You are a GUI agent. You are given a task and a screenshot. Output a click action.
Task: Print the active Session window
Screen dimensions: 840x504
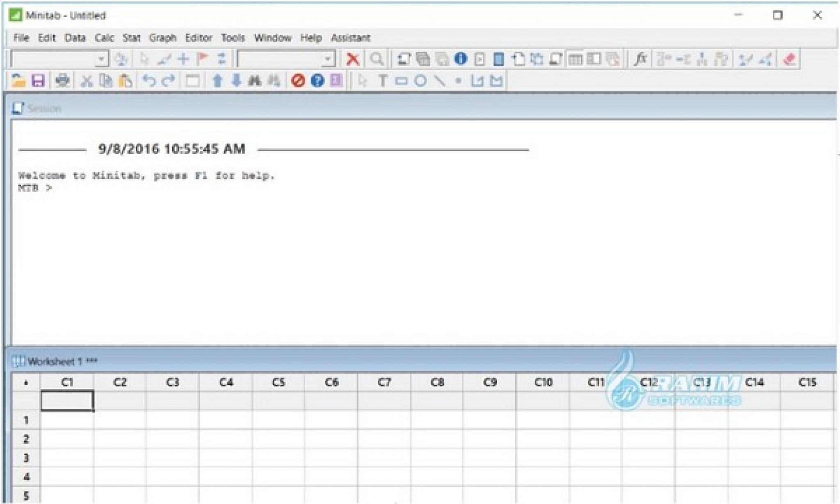[62, 81]
